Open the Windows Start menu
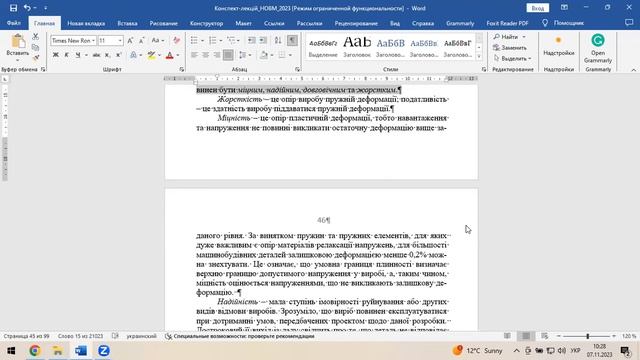This screenshot has height=360, width=640. [11, 351]
